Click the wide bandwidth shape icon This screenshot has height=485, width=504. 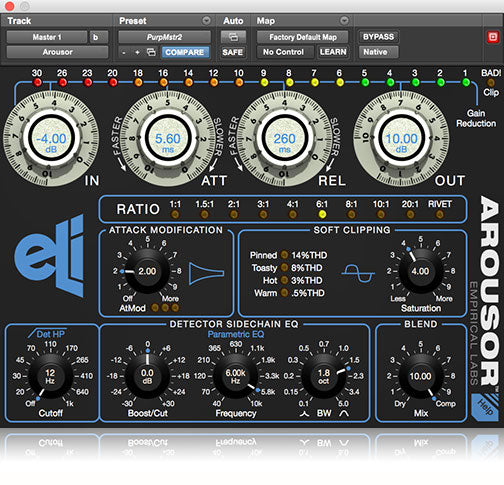coord(344,414)
